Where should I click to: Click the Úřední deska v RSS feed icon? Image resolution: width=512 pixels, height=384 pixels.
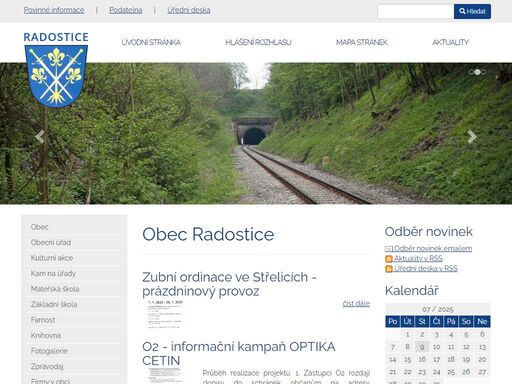[389, 269]
